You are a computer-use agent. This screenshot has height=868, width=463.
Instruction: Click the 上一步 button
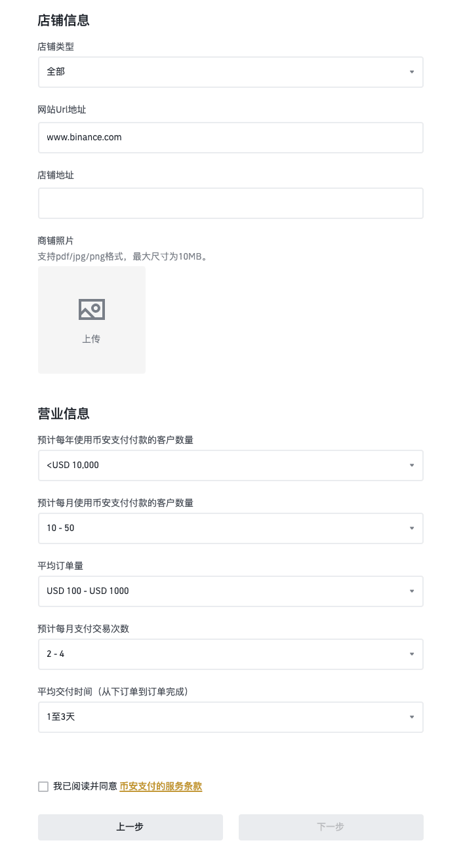coord(131,827)
